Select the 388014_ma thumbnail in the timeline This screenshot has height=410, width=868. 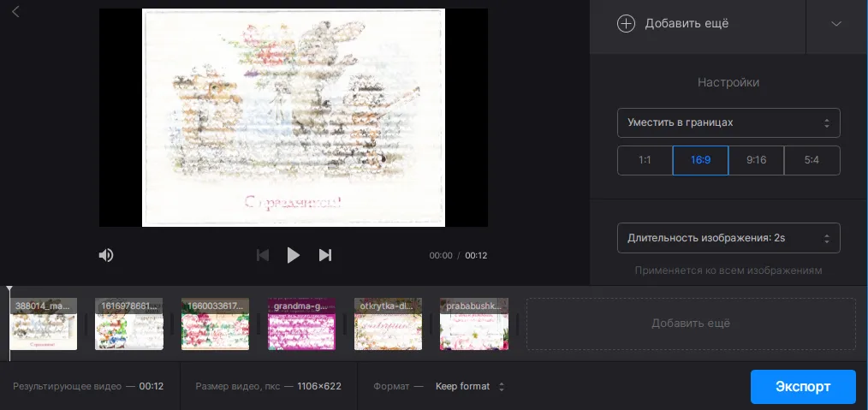click(43, 325)
